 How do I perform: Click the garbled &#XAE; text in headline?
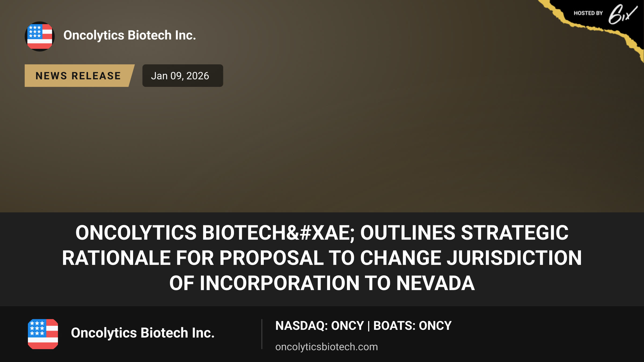tap(320, 232)
